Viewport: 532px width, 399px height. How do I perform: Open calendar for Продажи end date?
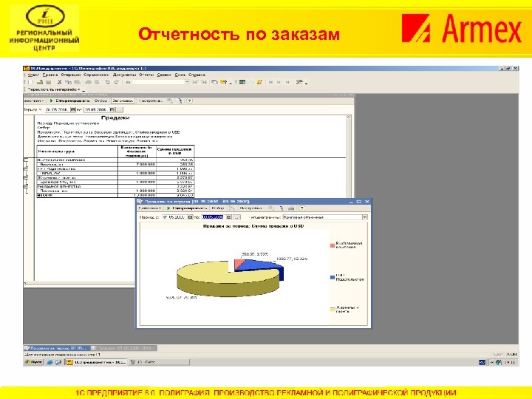coord(112,109)
